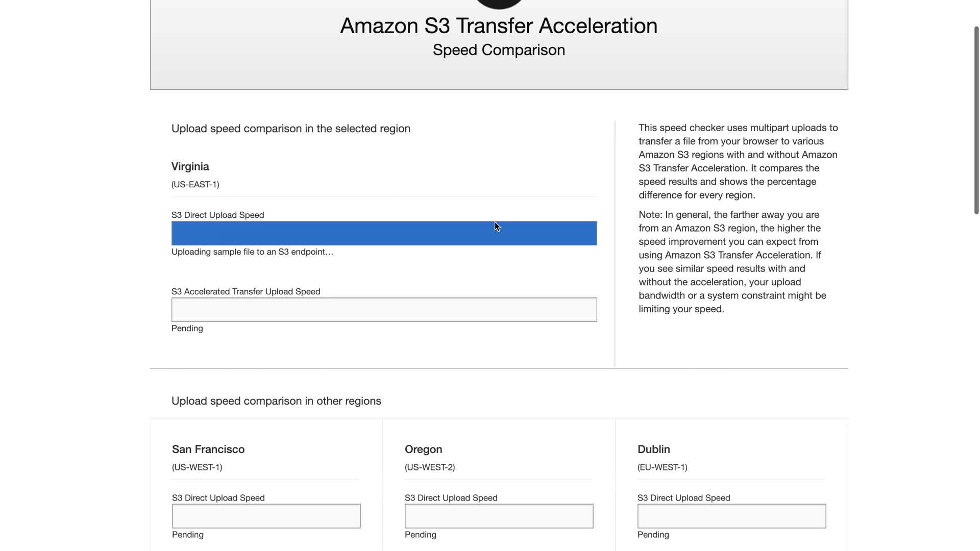Click the Dublin region heading
The height and width of the screenshot is (551, 980).
pos(653,449)
